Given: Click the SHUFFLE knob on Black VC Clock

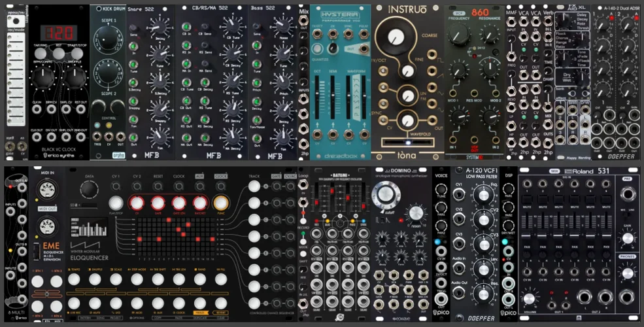Looking at the screenshot, I should pos(75,77).
